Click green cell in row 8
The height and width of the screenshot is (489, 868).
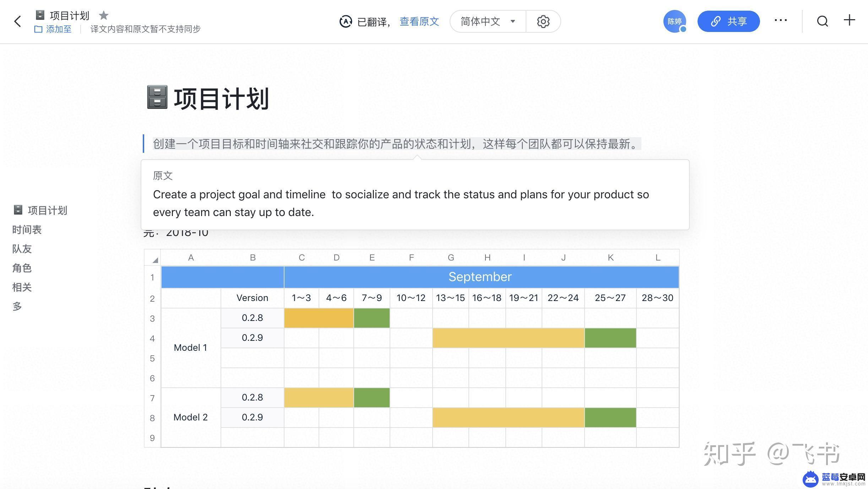(610, 417)
